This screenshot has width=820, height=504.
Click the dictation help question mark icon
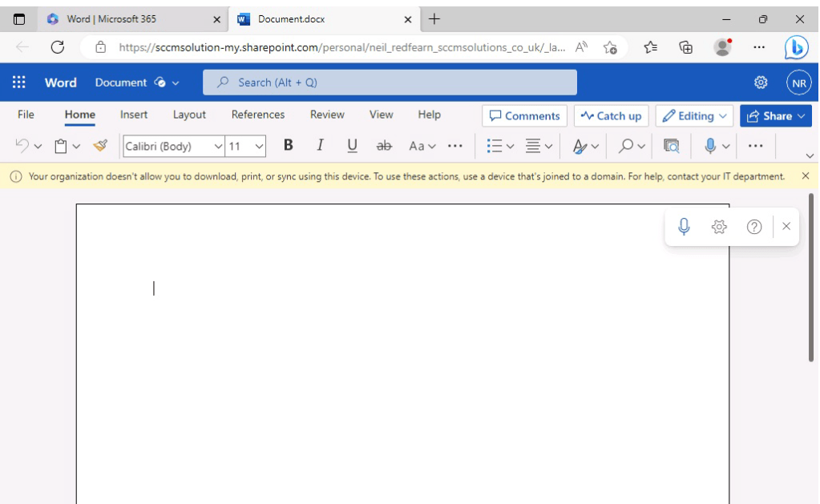[753, 227]
